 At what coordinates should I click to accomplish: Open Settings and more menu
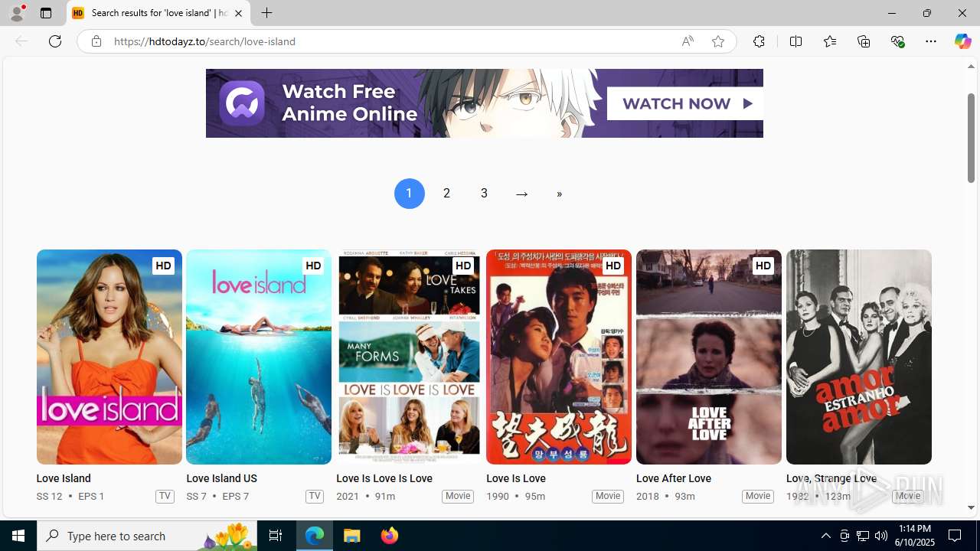pyautogui.click(x=931, y=41)
